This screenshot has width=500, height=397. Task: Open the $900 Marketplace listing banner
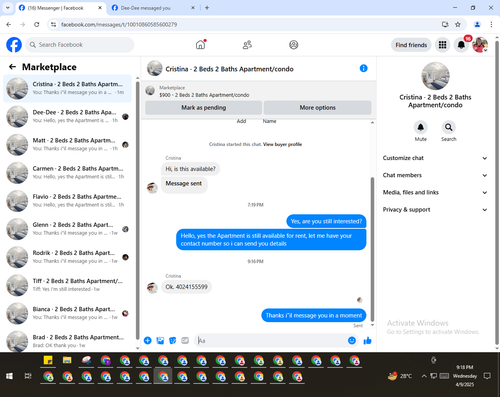click(258, 91)
